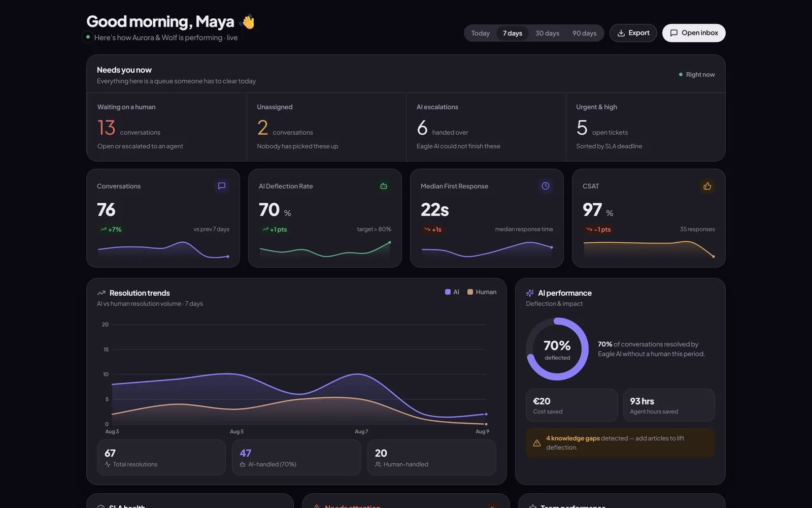Open the 47 AI-handled tile
This screenshot has width=812, height=508.
click(x=296, y=458)
